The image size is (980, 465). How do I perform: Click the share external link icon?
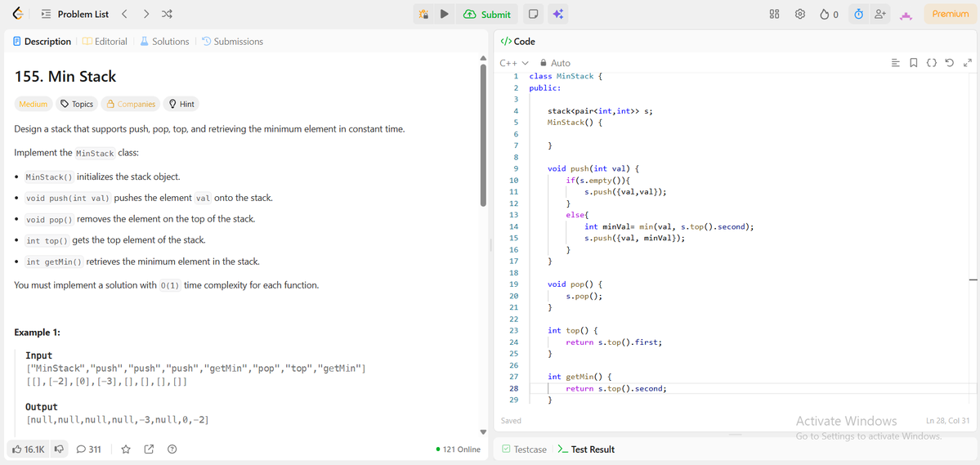[149, 449]
